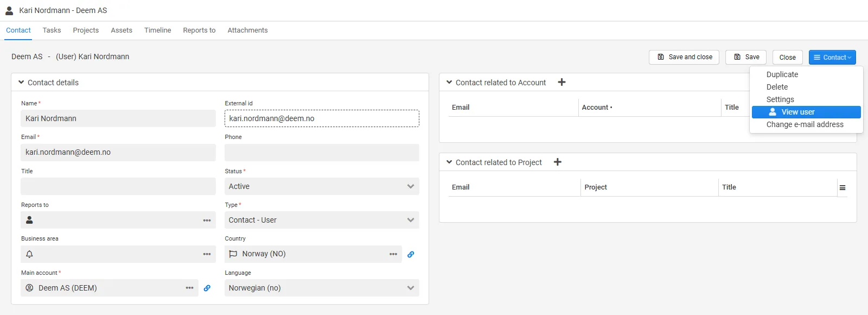Switch to the Tasks tab

pos(52,30)
